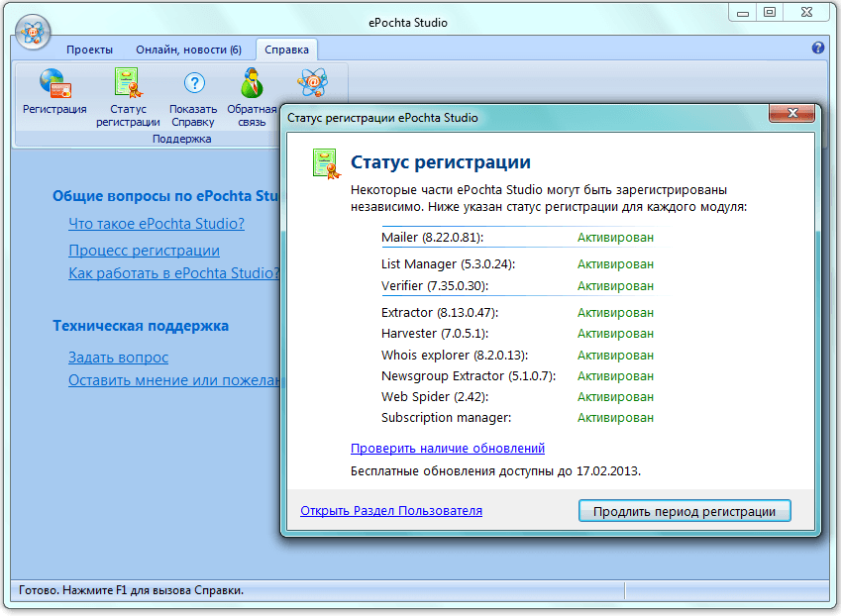841x616 pixels.
Task: Open Статус регистрации certificate icon
Action: pyautogui.click(x=128, y=82)
